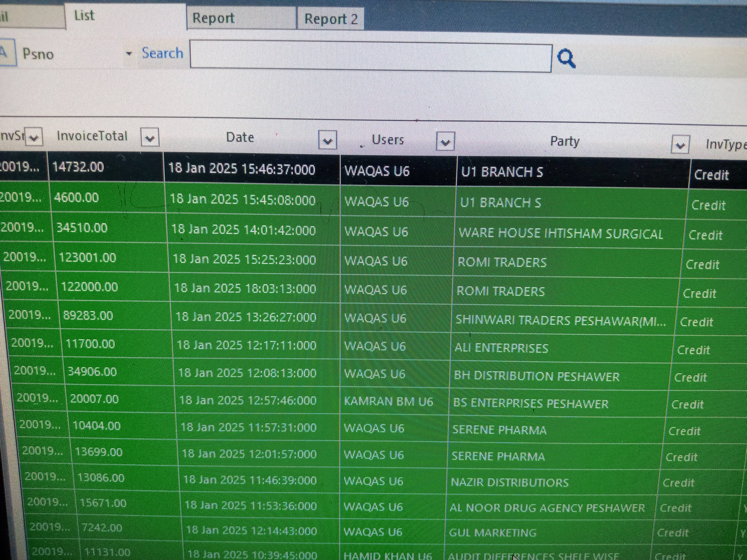Select the row with total 14732.00
This screenshot has height=560, width=747.
coord(78,167)
